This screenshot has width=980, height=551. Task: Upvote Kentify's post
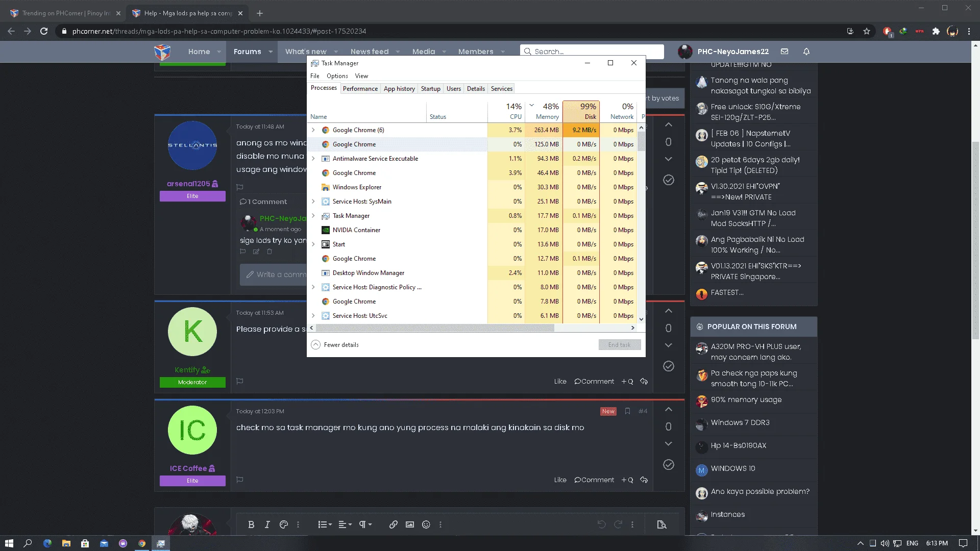pyautogui.click(x=669, y=311)
